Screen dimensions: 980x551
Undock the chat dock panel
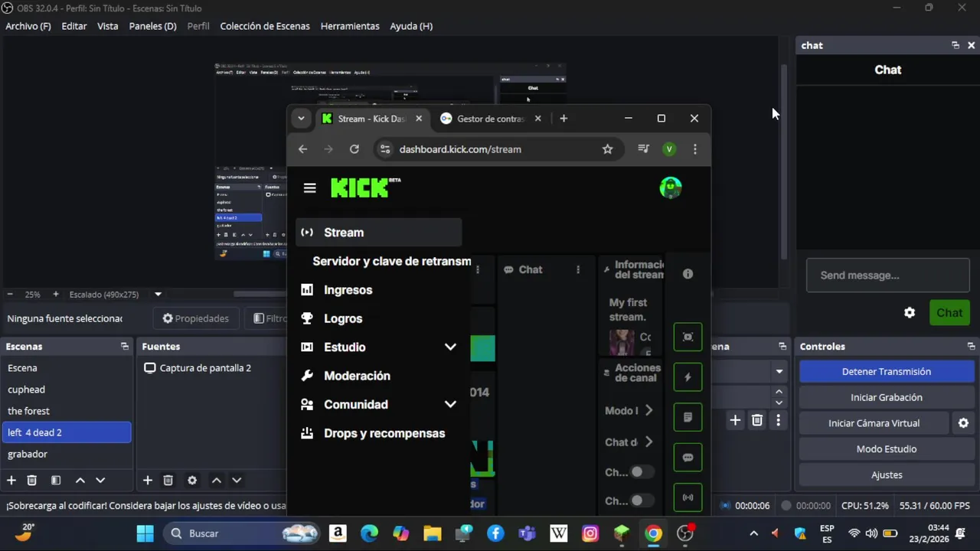[955, 45]
